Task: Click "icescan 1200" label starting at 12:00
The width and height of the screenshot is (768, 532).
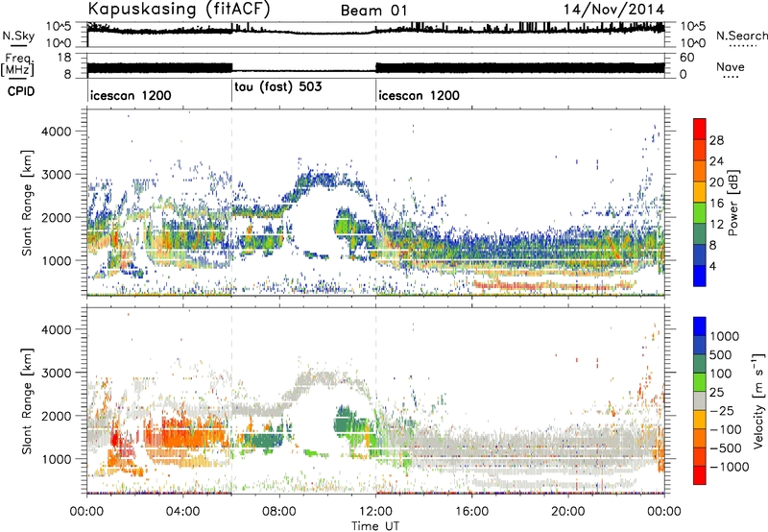Action: pos(420,95)
